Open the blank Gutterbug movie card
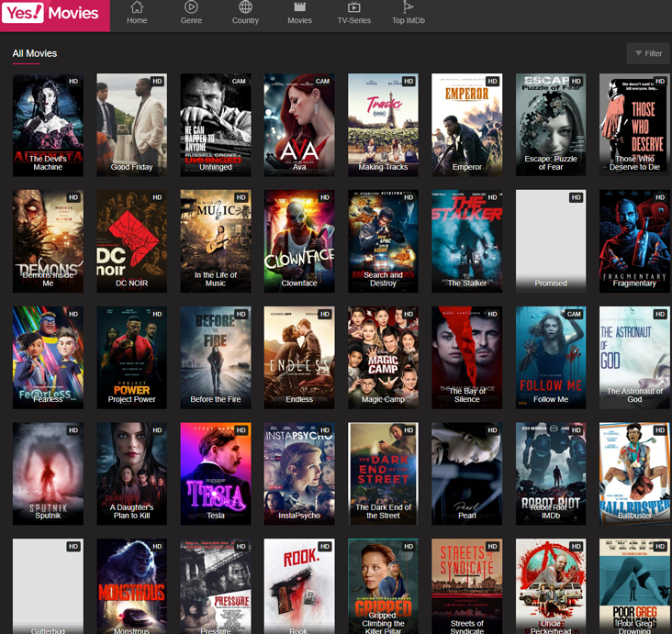Screen dimensions: 672x634 48,586
